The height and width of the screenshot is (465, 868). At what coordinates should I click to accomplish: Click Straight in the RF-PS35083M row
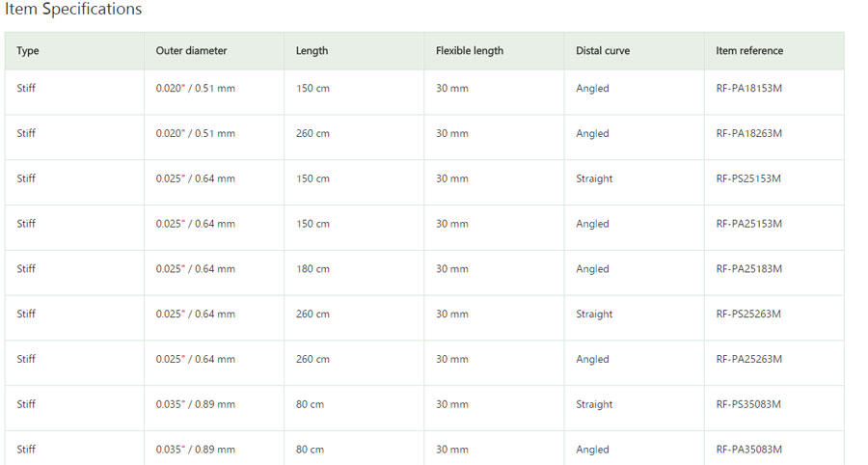[x=594, y=404]
